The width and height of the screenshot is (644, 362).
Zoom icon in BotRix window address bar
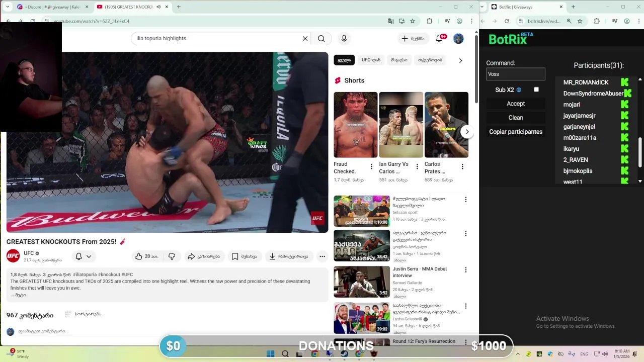569,21
